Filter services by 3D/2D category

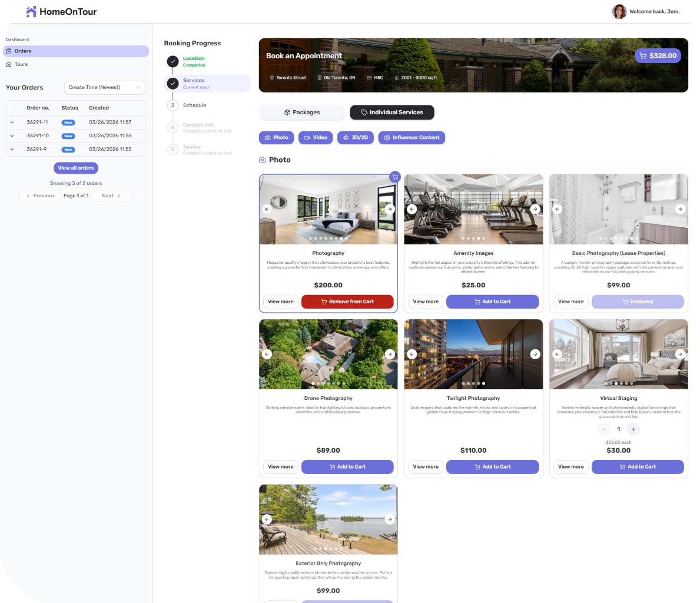[355, 137]
